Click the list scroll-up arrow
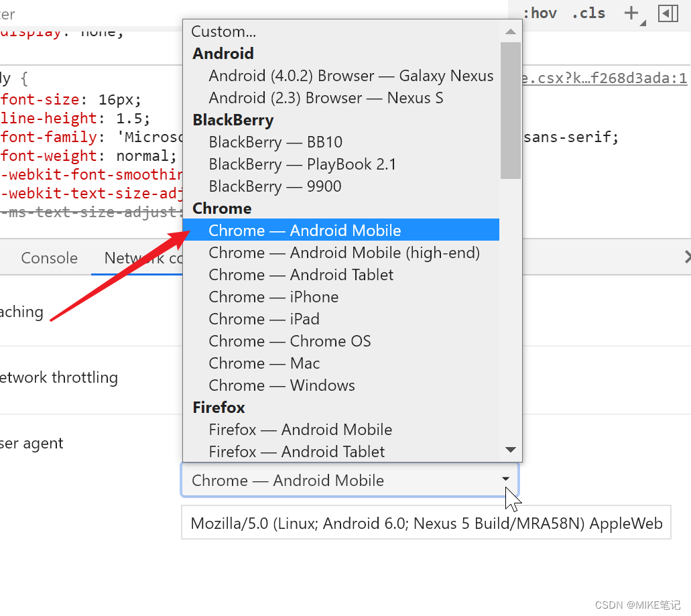 coord(510,32)
